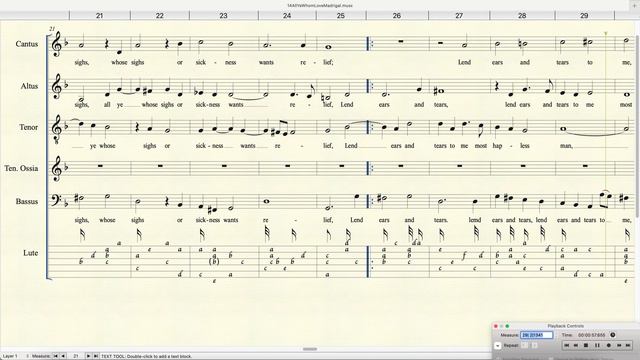Select the Ten. Ossia staff name

[x=21, y=168]
